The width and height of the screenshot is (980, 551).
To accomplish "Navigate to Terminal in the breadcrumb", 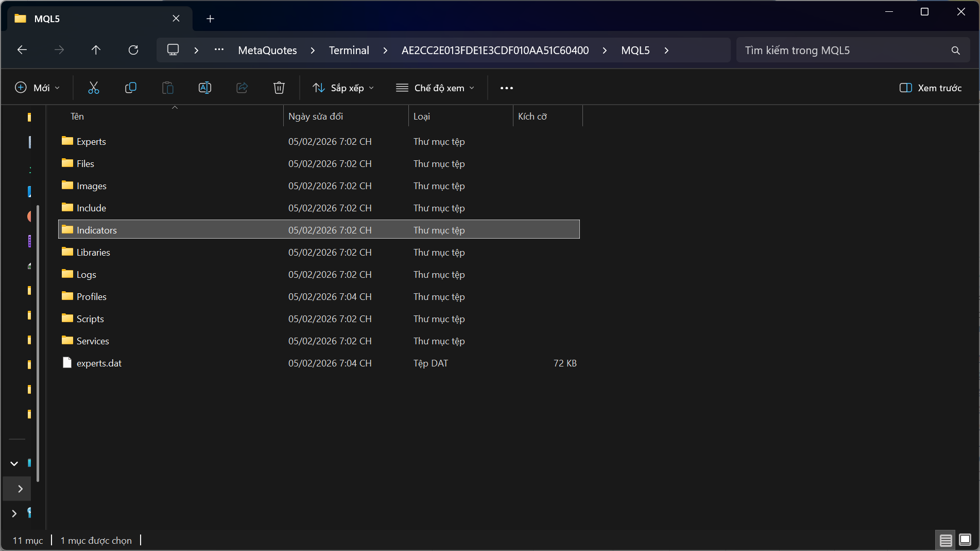I will pyautogui.click(x=349, y=51).
